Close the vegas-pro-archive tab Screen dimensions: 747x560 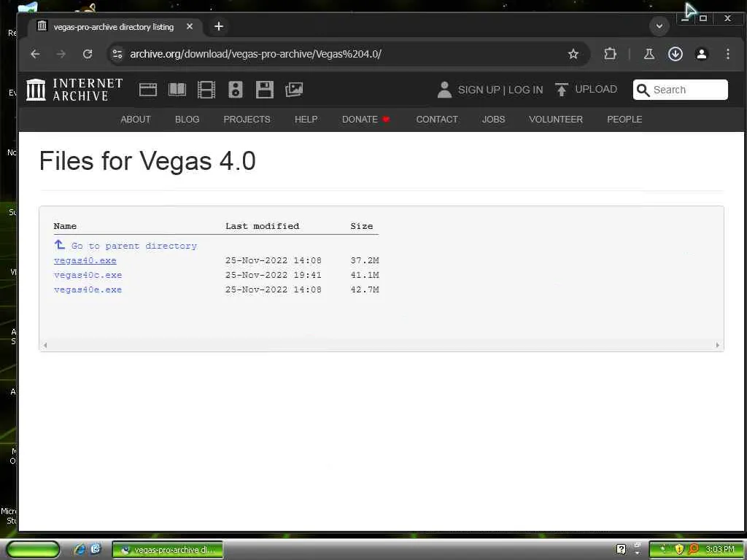pyautogui.click(x=190, y=27)
